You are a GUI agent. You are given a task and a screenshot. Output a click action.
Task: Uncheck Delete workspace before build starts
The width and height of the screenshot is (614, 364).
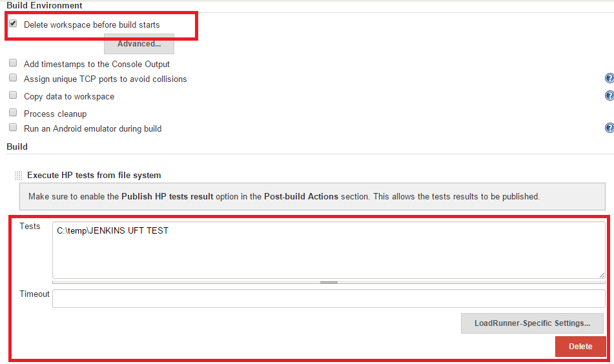(x=13, y=24)
